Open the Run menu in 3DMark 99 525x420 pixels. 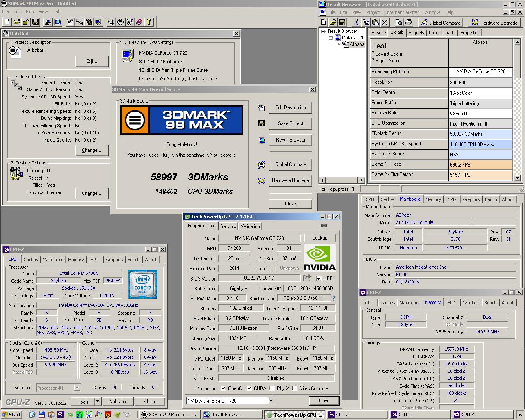pos(30,11)
